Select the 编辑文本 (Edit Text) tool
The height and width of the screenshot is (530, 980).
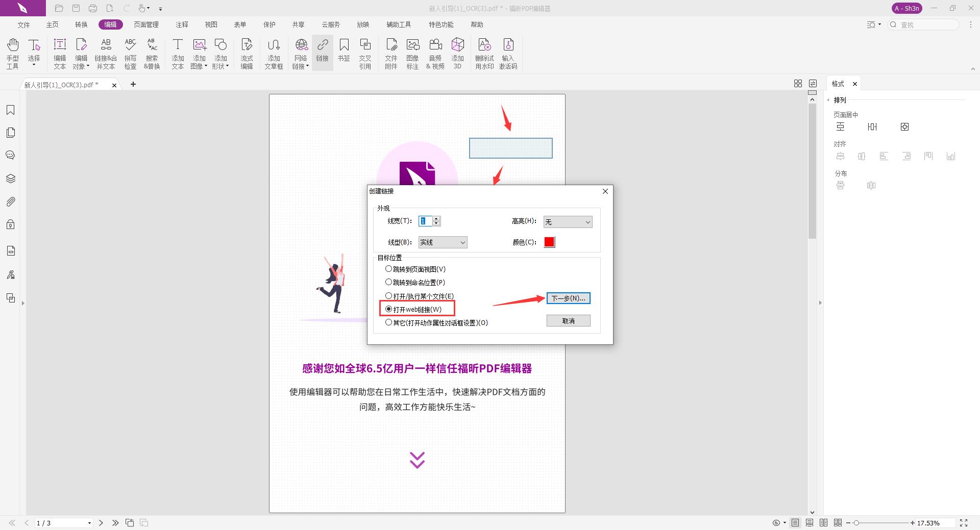pyautogui.click(x=60, y=53)
